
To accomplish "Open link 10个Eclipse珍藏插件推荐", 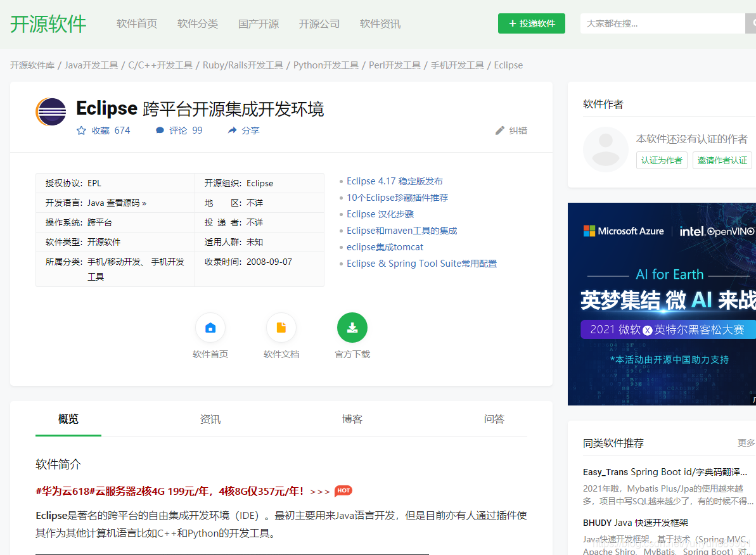I will click(x=397, y=198).
